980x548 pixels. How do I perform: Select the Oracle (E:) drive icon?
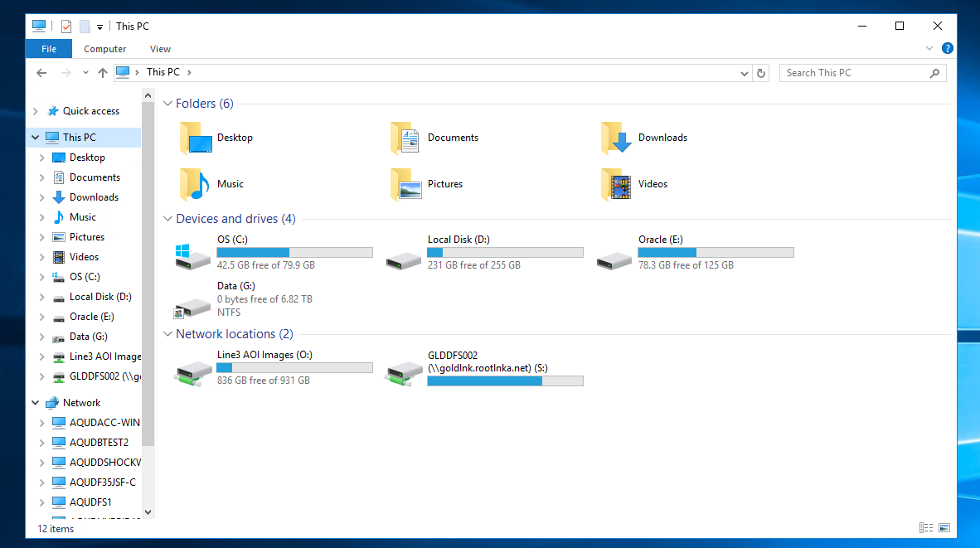tap(614, 260)
